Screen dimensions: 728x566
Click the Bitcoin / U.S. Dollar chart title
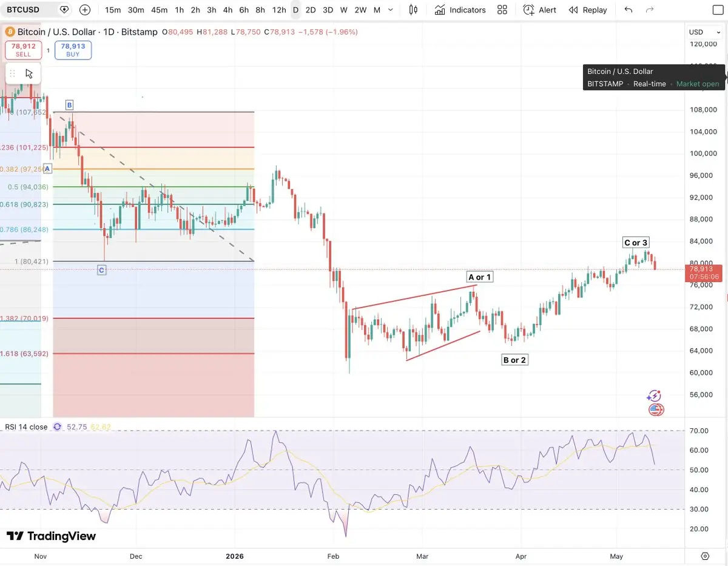[x=87, y=32]
